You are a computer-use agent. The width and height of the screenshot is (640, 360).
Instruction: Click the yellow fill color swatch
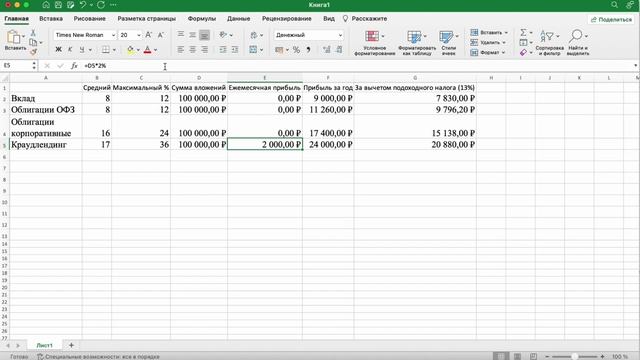[130, 50]
